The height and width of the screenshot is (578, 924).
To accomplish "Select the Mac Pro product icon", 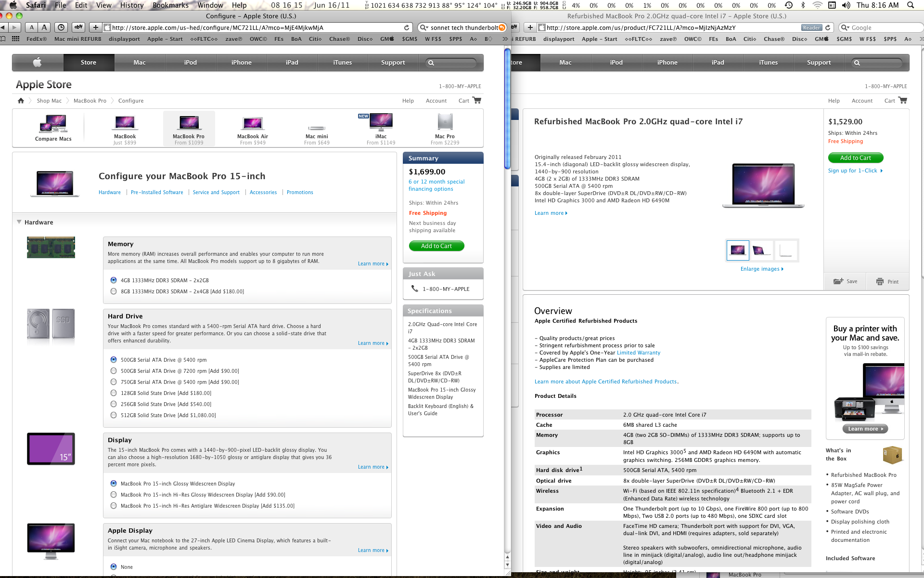I will tap(445, 122).
